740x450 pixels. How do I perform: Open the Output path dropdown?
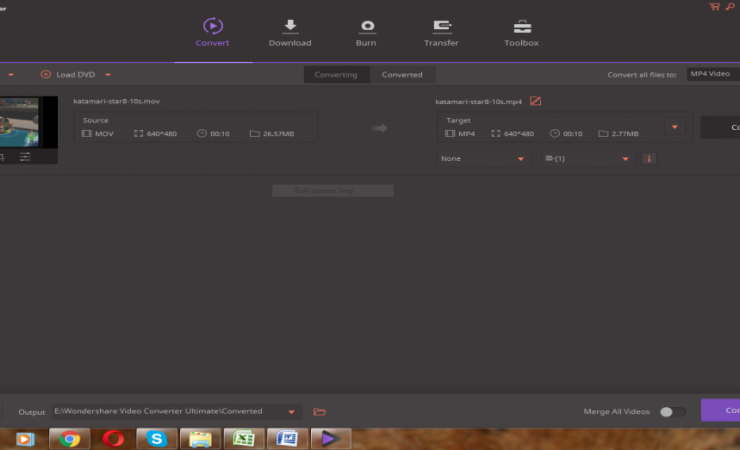(x=176, y=411)
